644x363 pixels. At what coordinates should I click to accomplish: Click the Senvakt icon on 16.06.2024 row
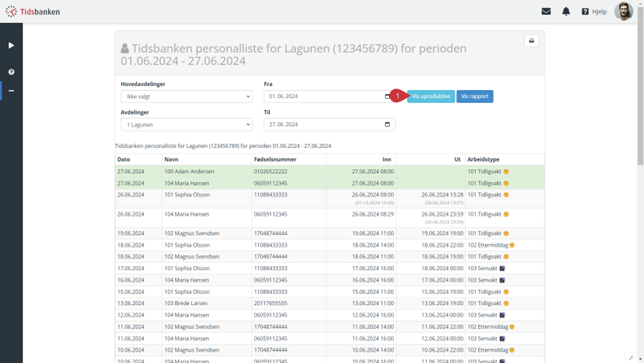502,280
